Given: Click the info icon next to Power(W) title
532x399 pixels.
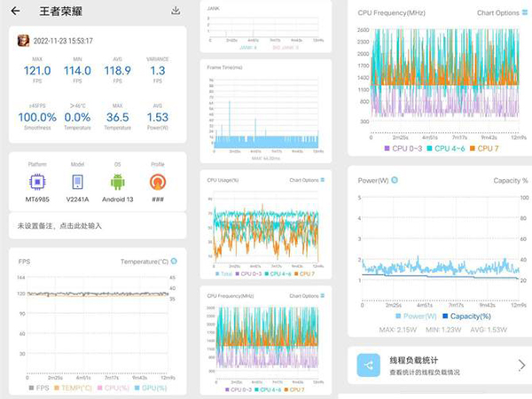Looking at the screenshot, I should coord(394,180).
